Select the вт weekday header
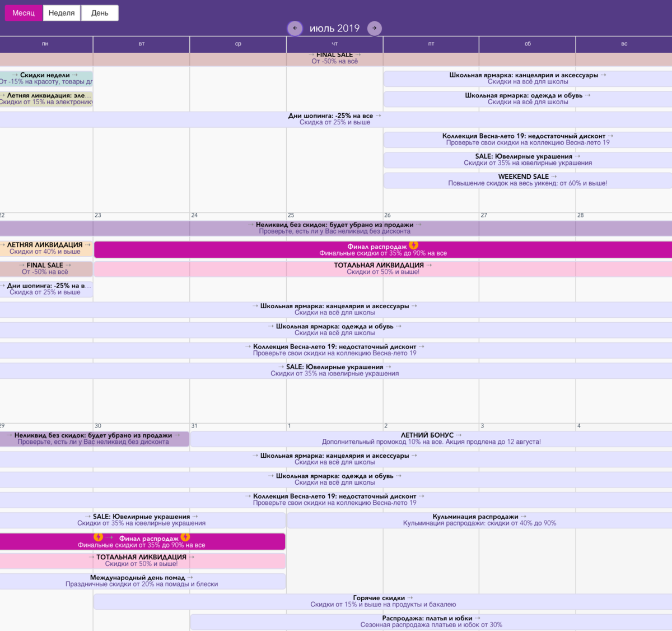The image size is (672, 631). [x=142, y=44]
